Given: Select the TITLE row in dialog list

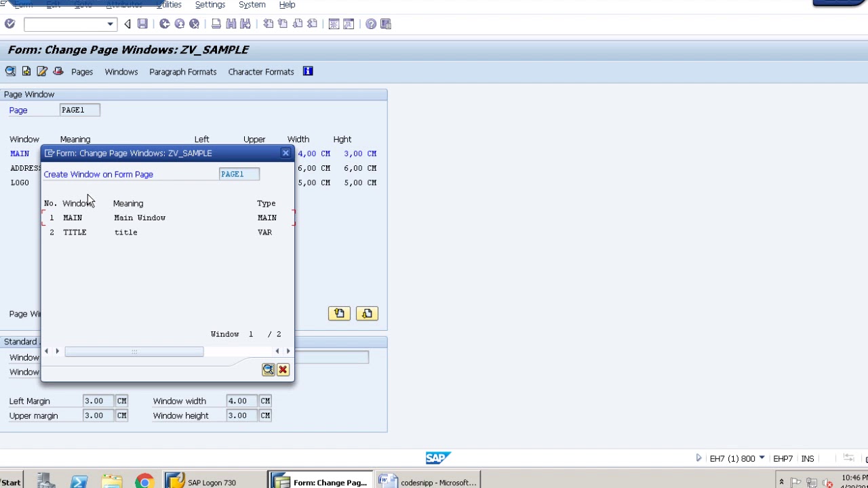Looking at the screenshot, I should tap(168, 232).
